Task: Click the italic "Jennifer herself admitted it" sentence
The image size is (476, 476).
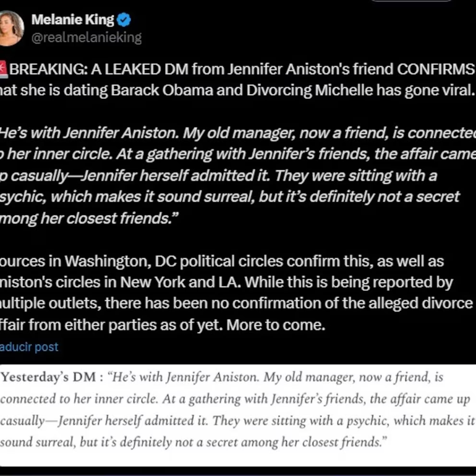Action: pos(176,176)
